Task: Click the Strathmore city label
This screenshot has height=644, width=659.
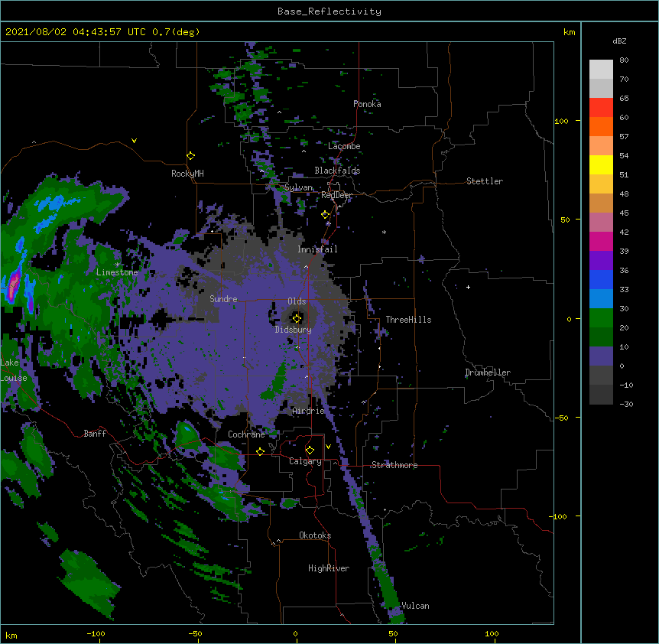Action: pyautogui.click(x=394, y=465)
